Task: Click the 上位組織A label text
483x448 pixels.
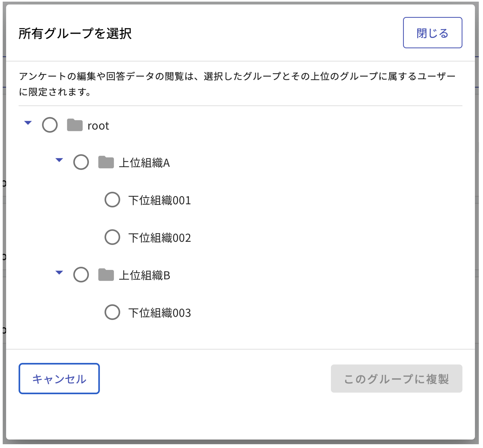Action: point(145,162)
